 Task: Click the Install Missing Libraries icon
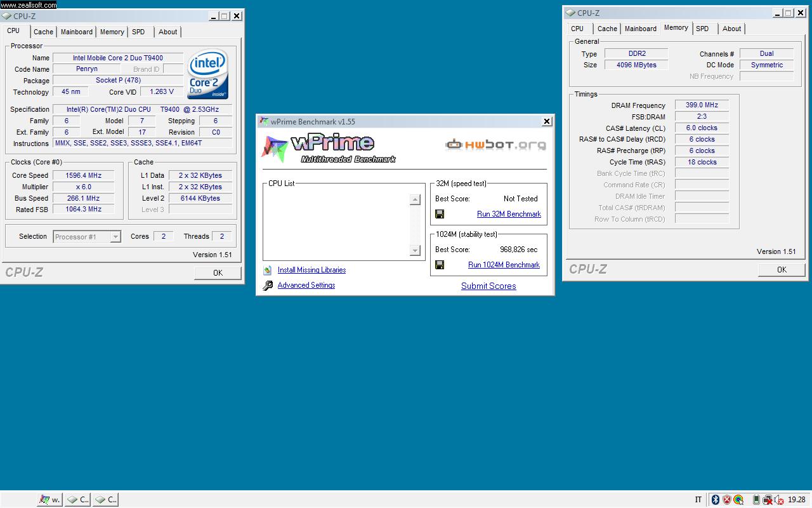[x=268, y=270]
